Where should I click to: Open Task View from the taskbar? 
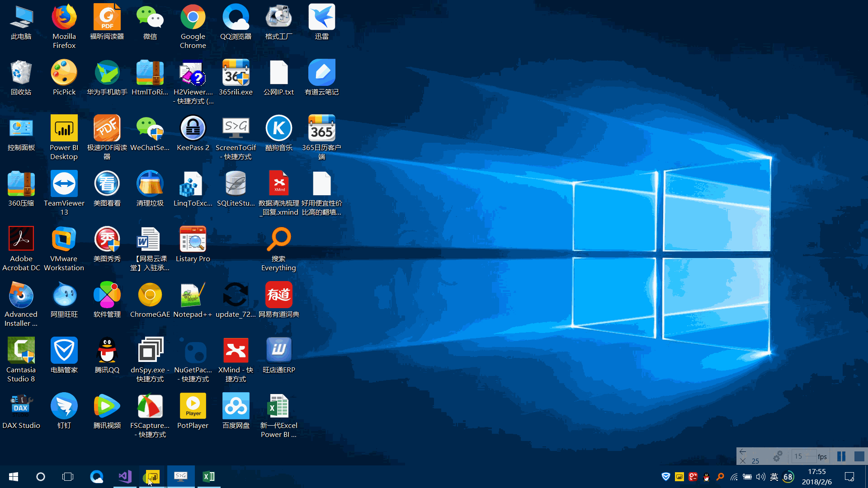(x=68, y=477)
